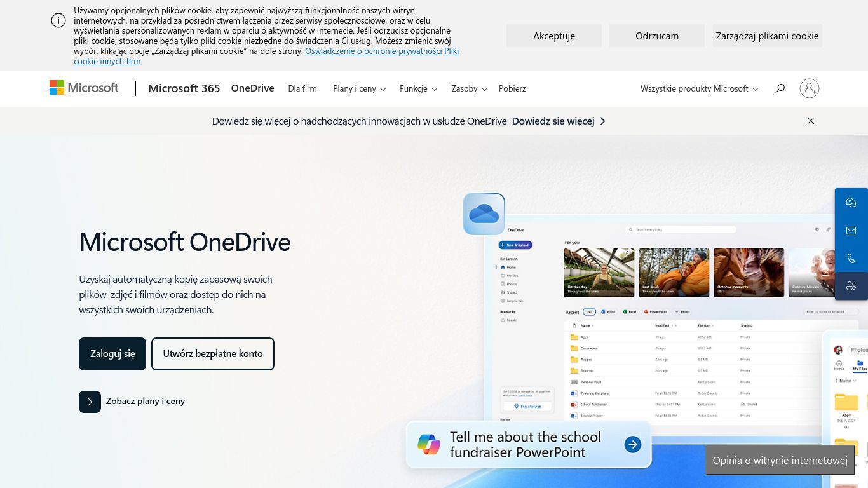
Task: Accept cookies with Akceptuję button
Action: 554,36
